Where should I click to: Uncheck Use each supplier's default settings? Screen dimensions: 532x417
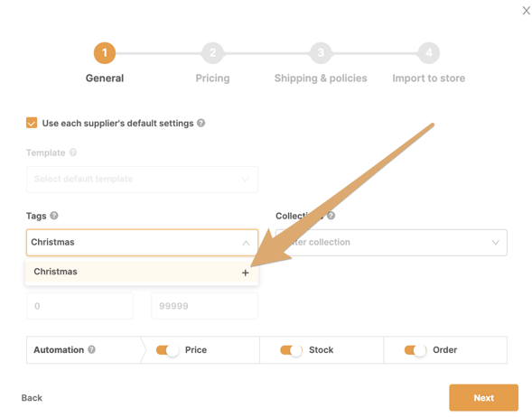32,123
